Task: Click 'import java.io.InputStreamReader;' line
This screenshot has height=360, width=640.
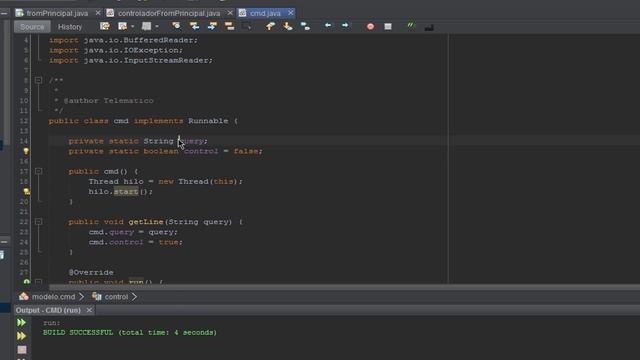Action: coord(131,60)
